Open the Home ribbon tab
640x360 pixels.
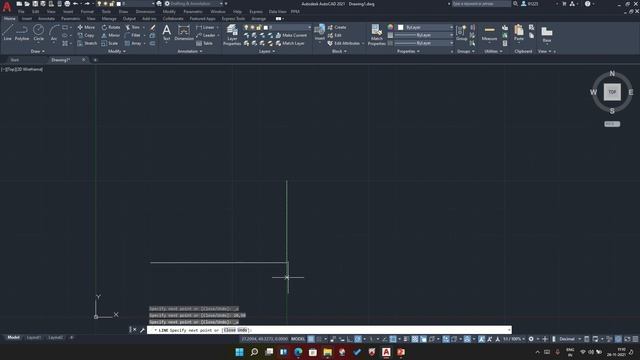(x=9, y=19)
